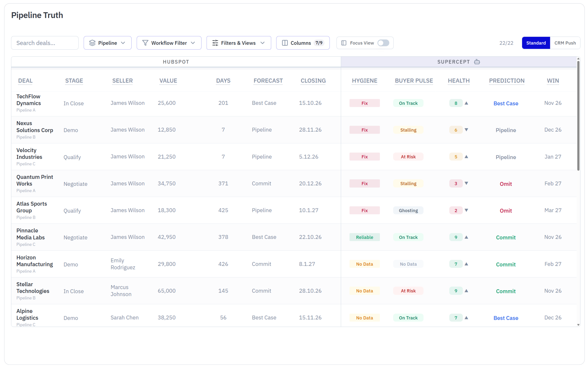588x368 pixels.
Task: Click the table vertical scrollbar thumb
Action: tap(578, 116)
